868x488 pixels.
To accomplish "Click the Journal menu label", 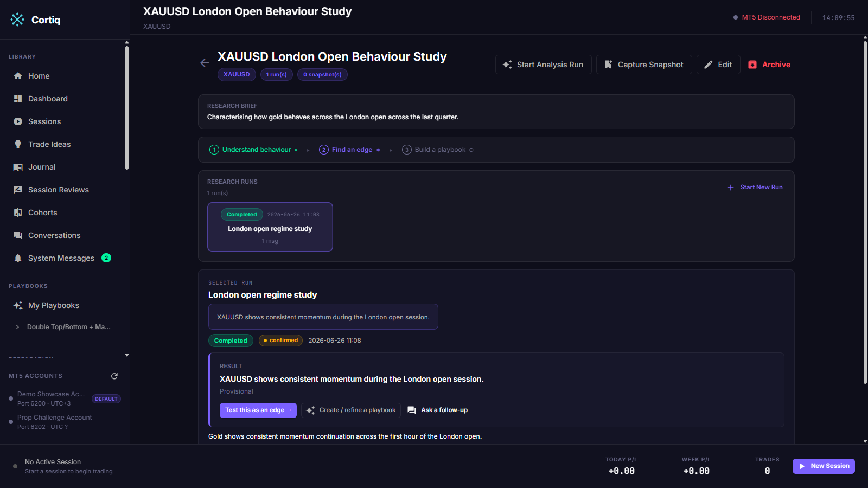I will (x=42, y=167).
